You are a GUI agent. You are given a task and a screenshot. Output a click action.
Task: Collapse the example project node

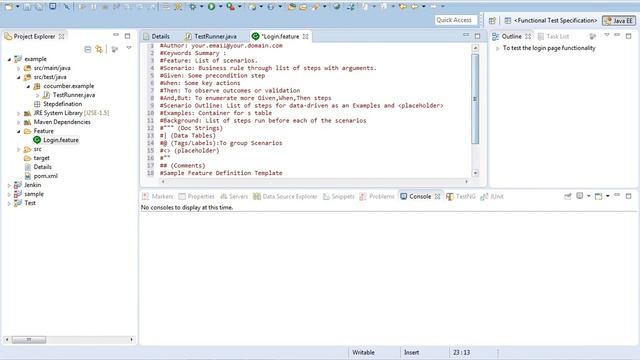pyautogui.click(x=9, y=59)
